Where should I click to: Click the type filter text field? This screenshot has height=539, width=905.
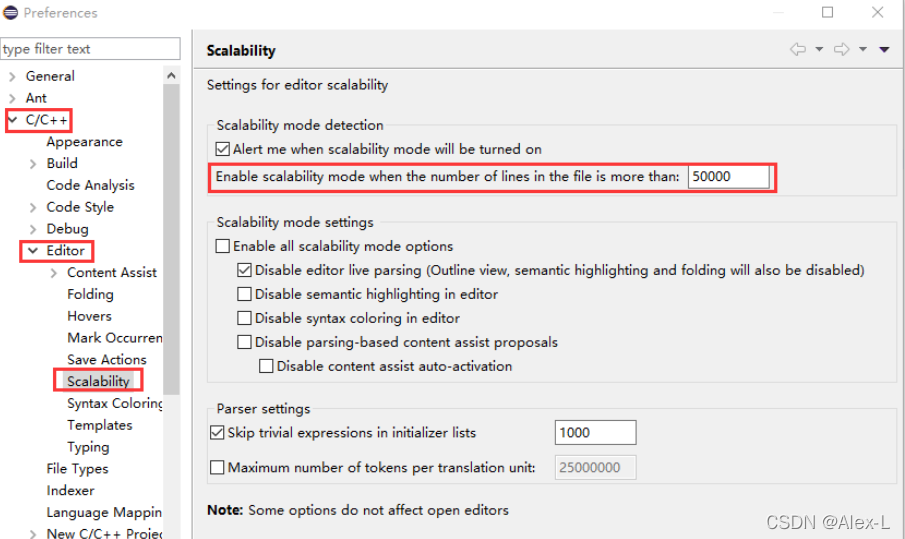point(90,49)
